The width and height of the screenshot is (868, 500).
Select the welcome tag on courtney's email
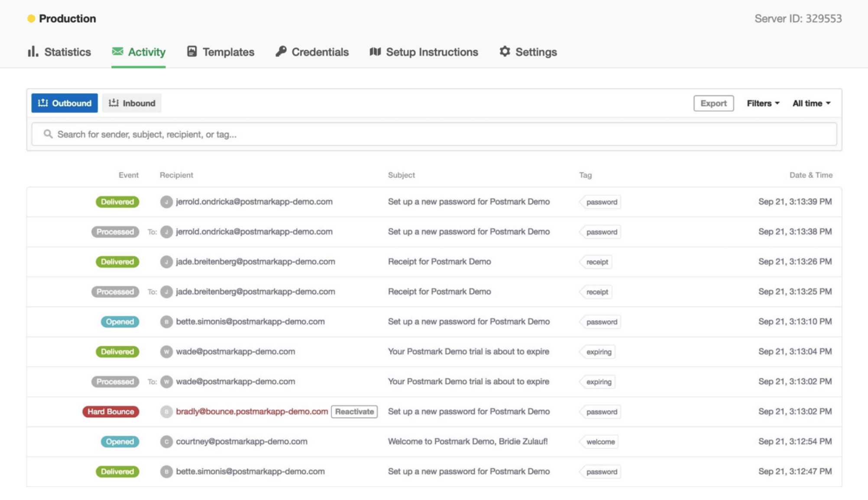coord(600,442)
